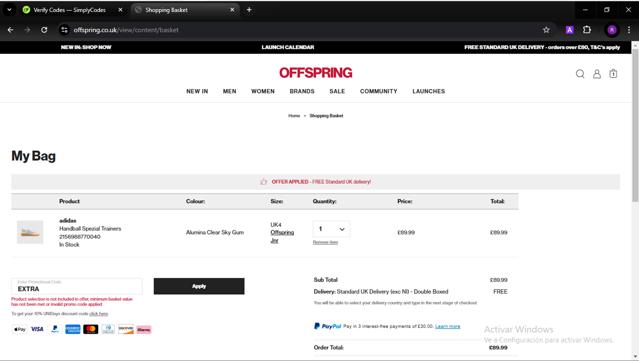The width and height of the screenshot is (639, 361).
Task: Click the Order Total label
Action: click(x=328, y=348)
